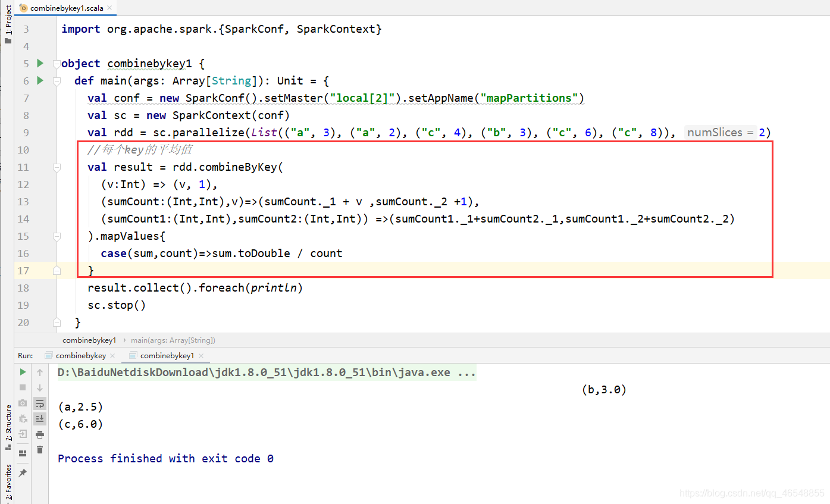Collapse the object block at line 5
Image resolution: width=830 pixels, height=504 pixels.
57,64
